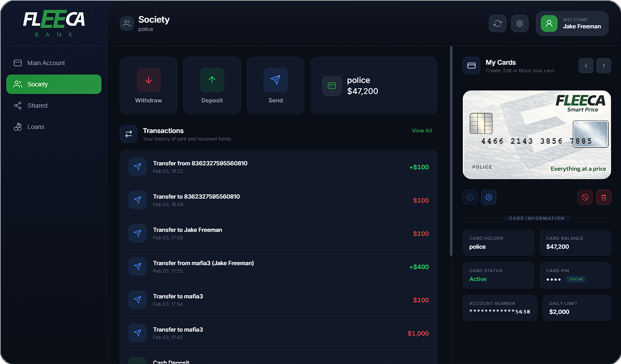Viewport: 621px width, 364px height.
Task: Open the Transfer to Jake Freeman transaction
Action: pyautogui.click(x=279, y=233)
